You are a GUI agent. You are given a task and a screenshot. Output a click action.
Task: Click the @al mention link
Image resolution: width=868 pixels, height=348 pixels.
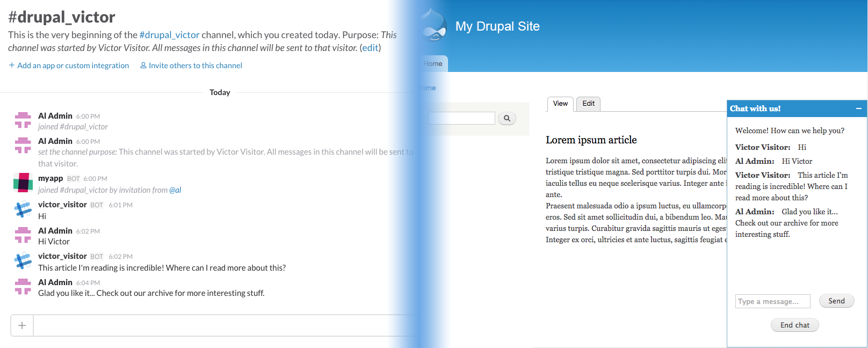pos(175,190)
